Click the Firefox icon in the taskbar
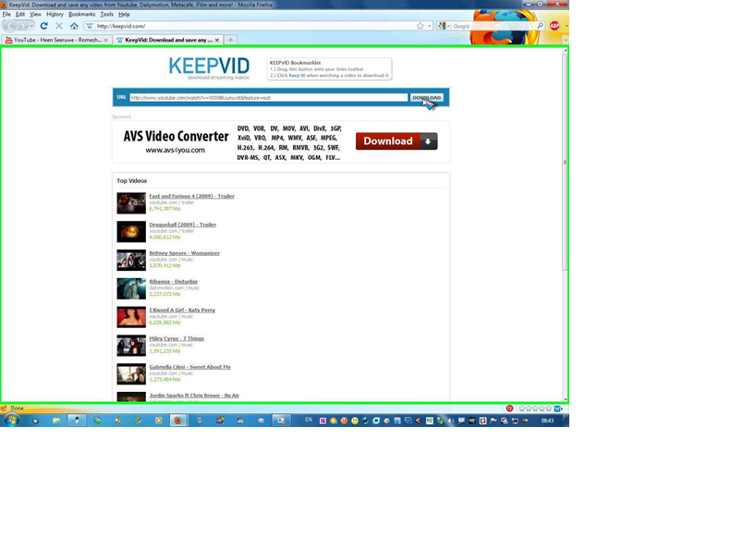This screenshot has width=756, height=537. point(177,420)
